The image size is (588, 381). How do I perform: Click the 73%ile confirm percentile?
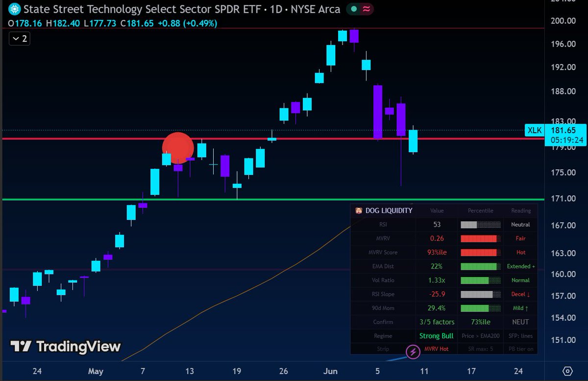click(480, 322)
